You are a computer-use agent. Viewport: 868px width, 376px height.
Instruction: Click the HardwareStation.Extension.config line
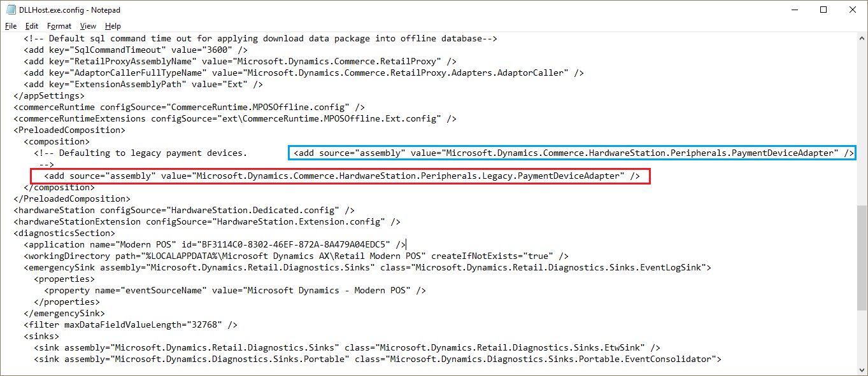(x=207, y=221)
